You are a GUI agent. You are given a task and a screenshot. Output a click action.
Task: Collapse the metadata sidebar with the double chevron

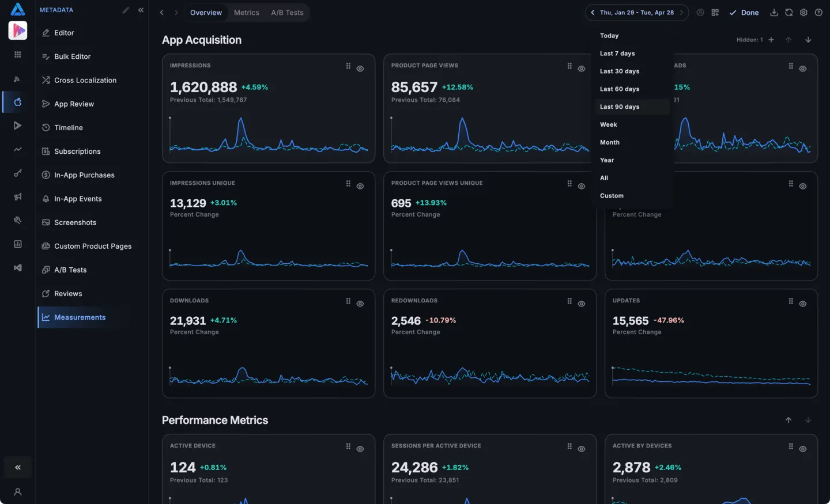[x=141, y=10]
